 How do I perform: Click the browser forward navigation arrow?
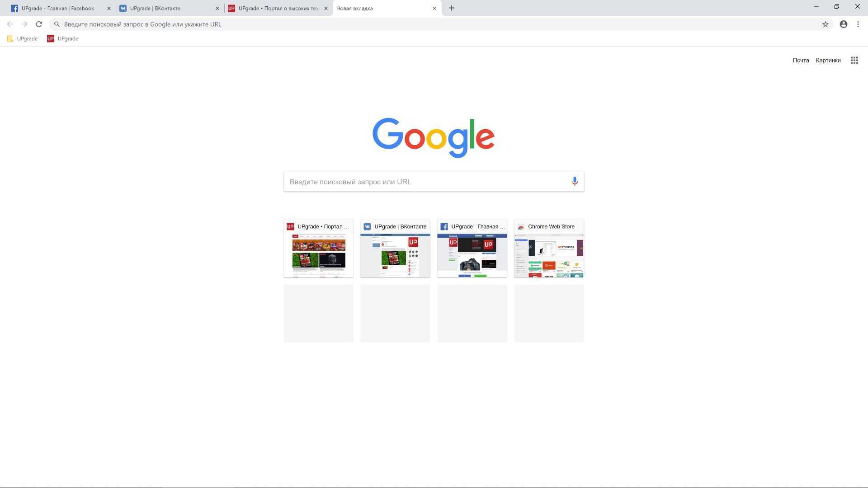(24, 24)
